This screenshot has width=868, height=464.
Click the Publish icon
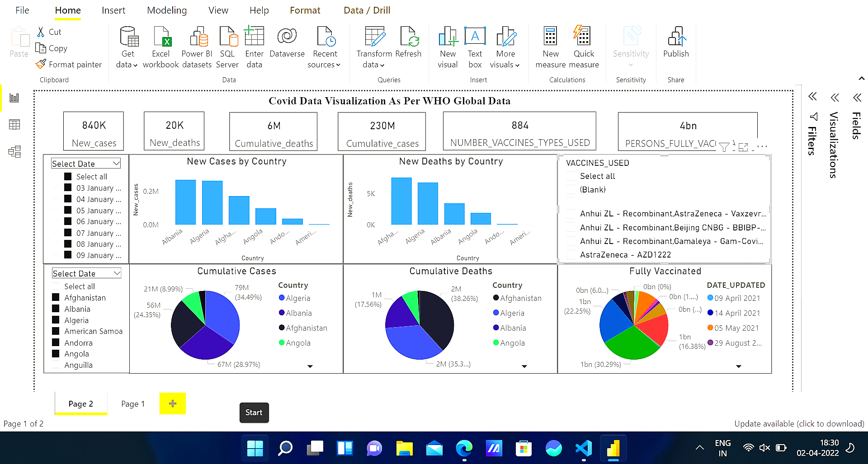click(676, 37)
